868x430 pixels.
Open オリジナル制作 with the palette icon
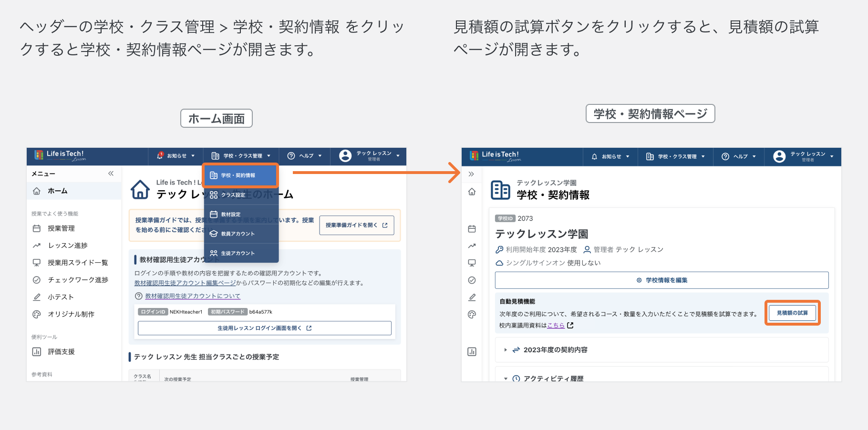tap(37, 314)
